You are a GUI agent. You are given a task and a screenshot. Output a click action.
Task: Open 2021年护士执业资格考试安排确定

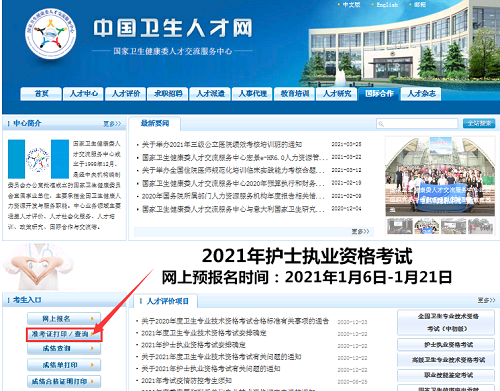[x=193, y=345]
